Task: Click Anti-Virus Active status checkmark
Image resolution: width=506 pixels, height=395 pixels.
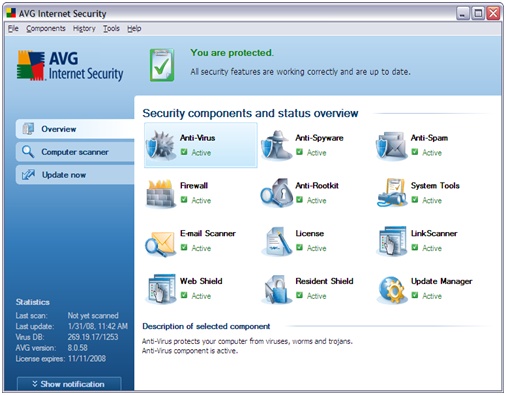Action: point(184,152)
